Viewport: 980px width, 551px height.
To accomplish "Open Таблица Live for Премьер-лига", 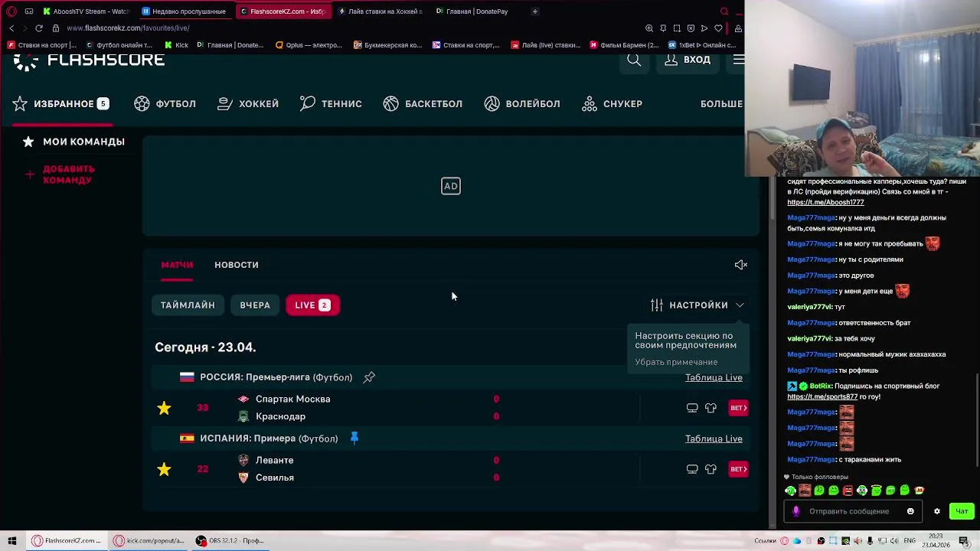I will pos(714,377).
